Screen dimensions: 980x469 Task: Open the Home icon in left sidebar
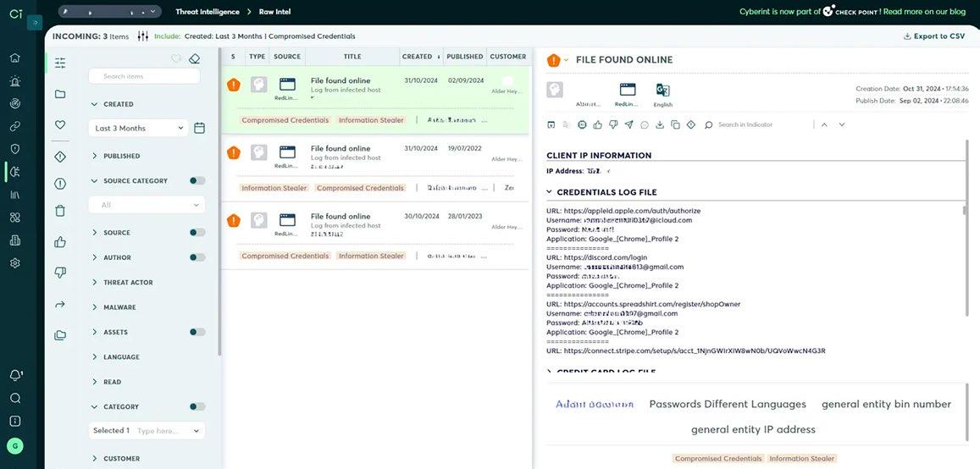pyautogui.click(x=15, y=58)
